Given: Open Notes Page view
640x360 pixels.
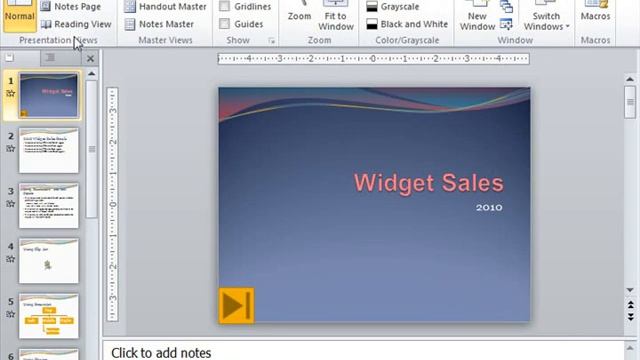Looking at the screenshot, I should [x=71, y=7].
